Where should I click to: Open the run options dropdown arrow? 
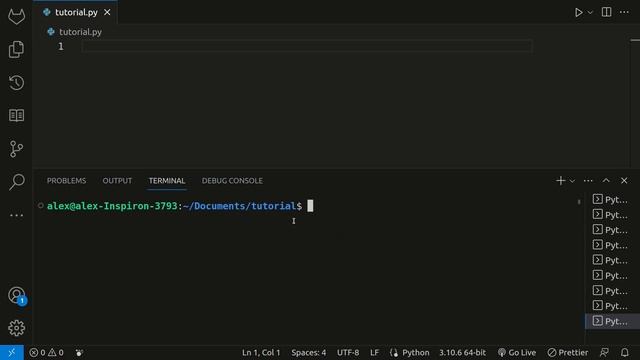[590, 12]
